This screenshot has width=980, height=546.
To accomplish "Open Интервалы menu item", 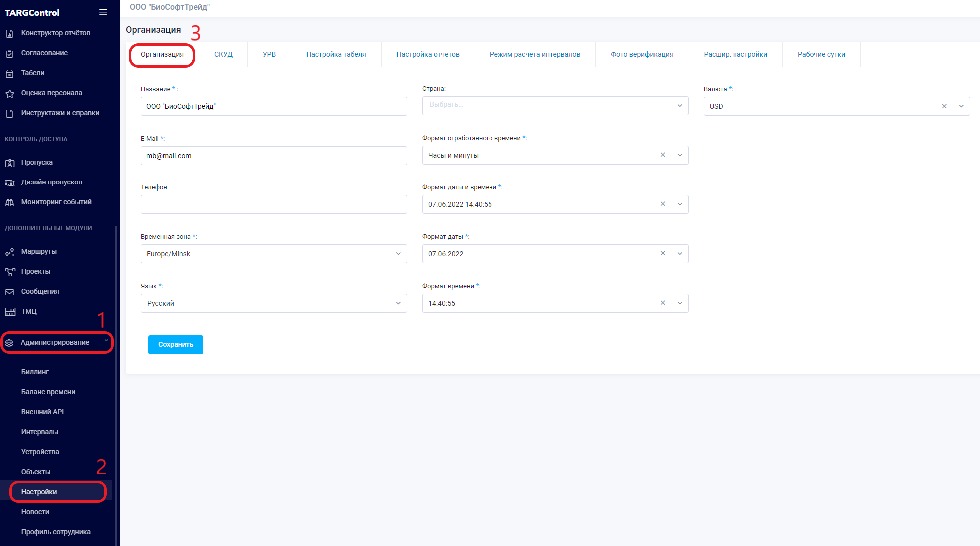I will (x=40, y=432).
